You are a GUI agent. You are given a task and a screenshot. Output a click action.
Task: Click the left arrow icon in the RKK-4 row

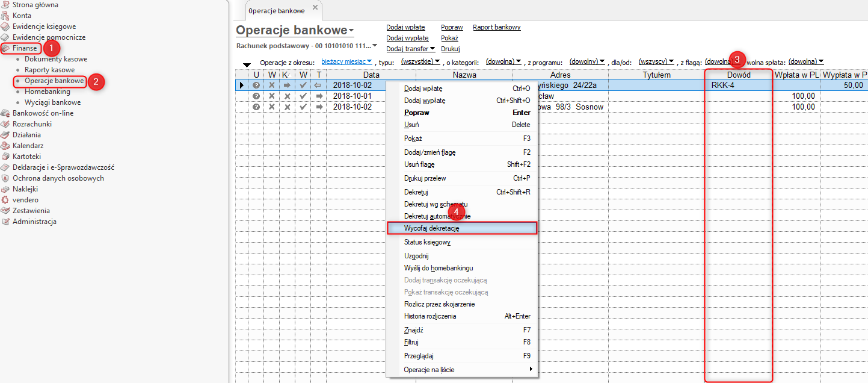click(x=319, y=86)
